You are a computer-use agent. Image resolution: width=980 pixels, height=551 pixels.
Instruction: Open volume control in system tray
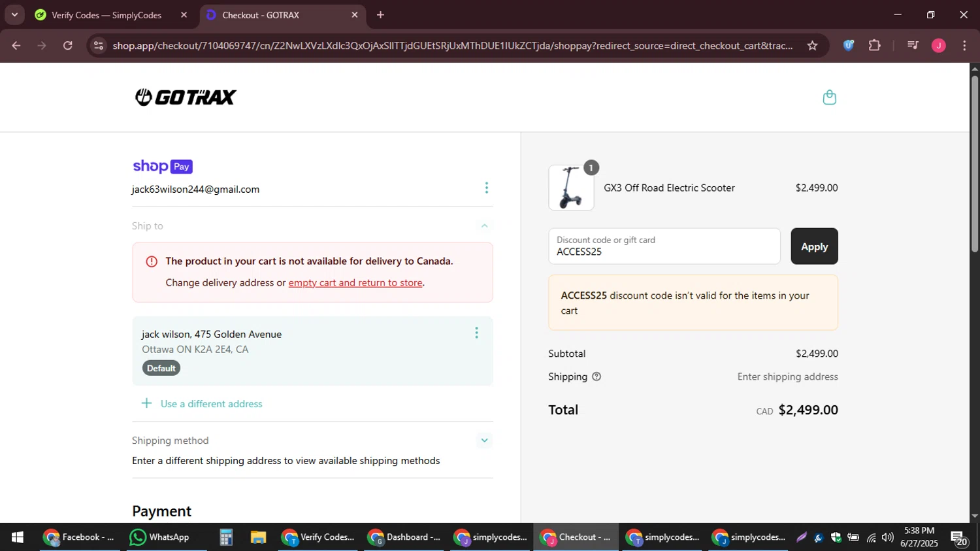[887, 537]
